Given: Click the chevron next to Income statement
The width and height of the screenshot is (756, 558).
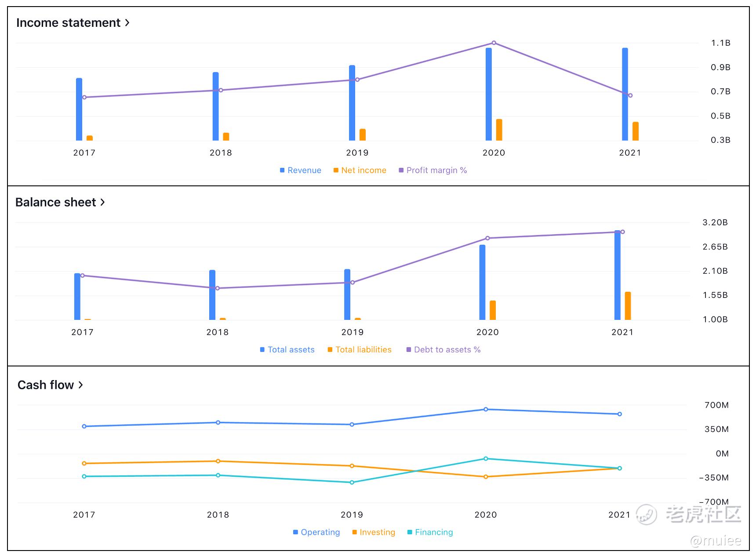Looking at the screenshot, I should [x=127, y=22].
